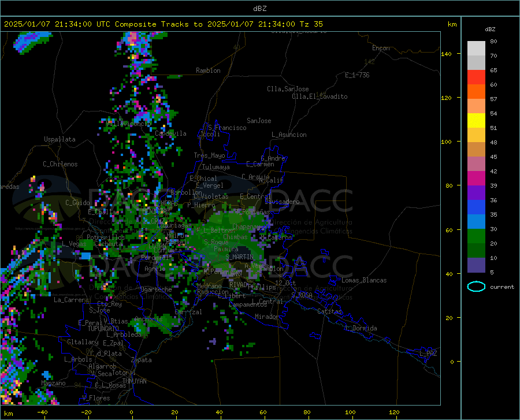Click the '-20' km horizontal axis tick
This screenshot has height=420, width=520.
point(86,412)
